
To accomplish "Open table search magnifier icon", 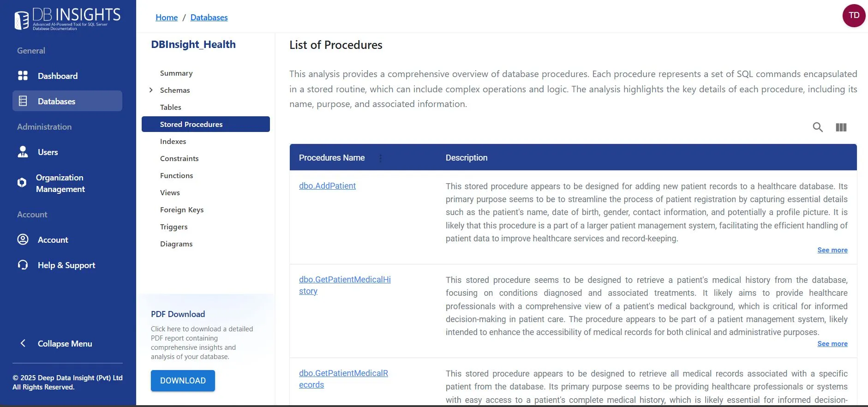I will [x=818, y=127].
